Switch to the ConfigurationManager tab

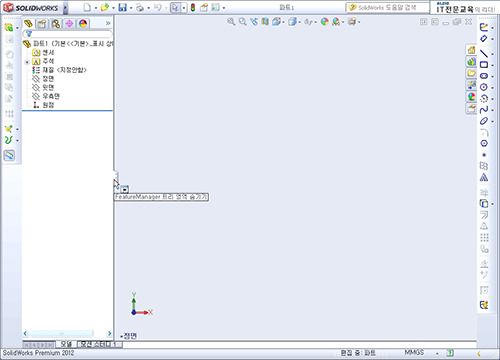pos(56,23)
